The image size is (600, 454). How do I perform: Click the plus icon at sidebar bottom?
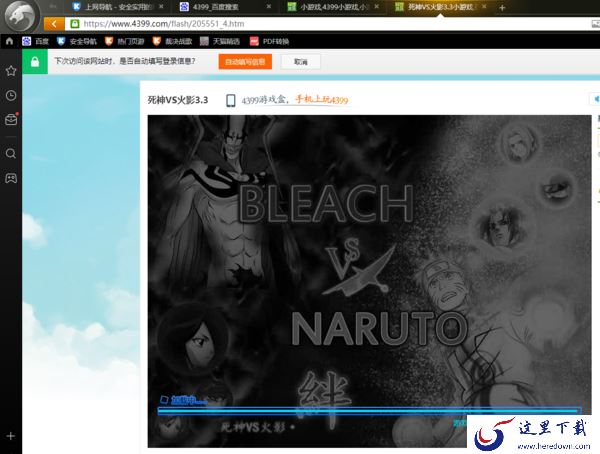(11, 436)
